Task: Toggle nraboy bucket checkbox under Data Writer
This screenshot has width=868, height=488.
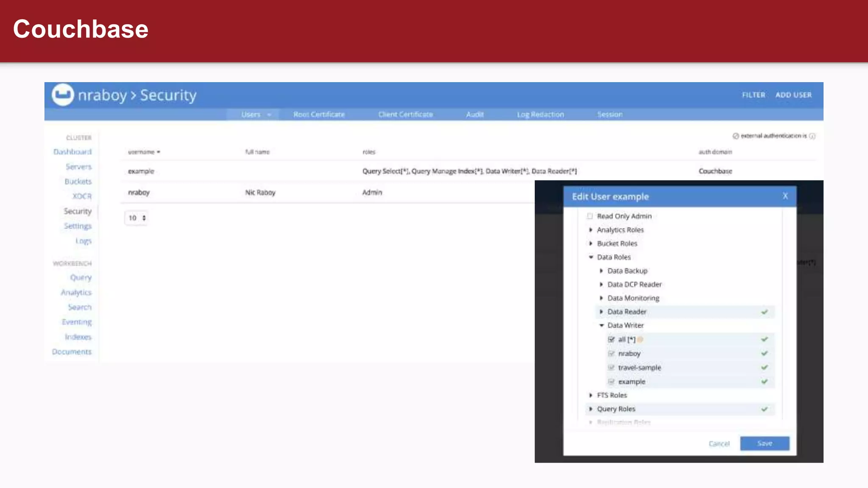Action: tap(611, 353)
